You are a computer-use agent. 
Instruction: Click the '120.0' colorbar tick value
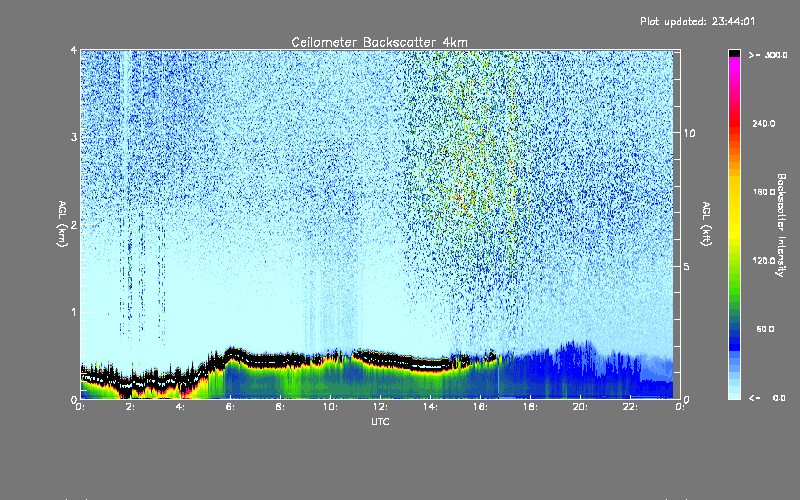tap(764, 261)
